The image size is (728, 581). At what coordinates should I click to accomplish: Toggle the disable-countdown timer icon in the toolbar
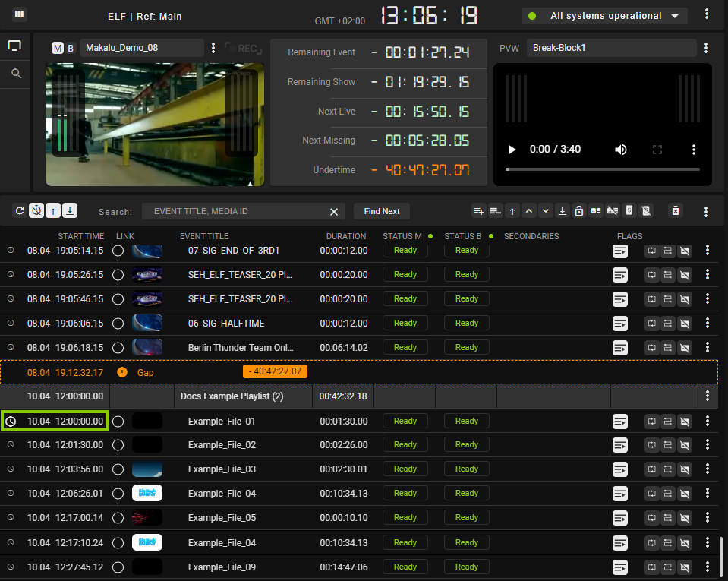click(36, 210)
